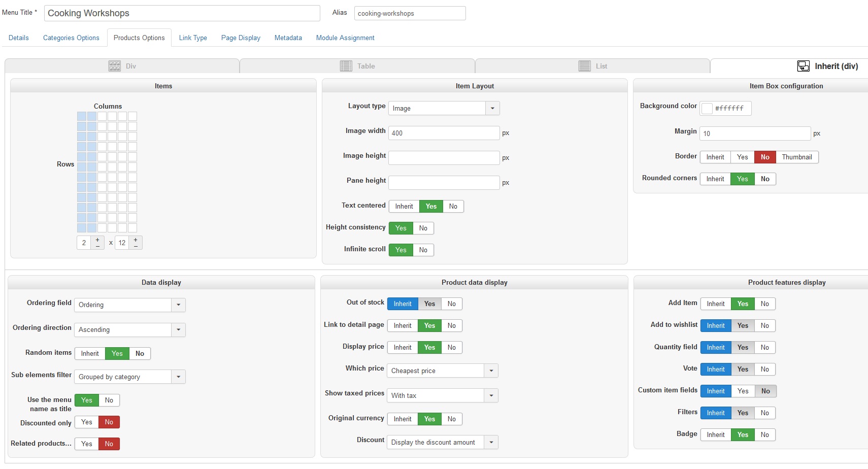Viewport: 868px width, 469px height.
Task: Set Filters to No
Action: [x=765, y=413]
